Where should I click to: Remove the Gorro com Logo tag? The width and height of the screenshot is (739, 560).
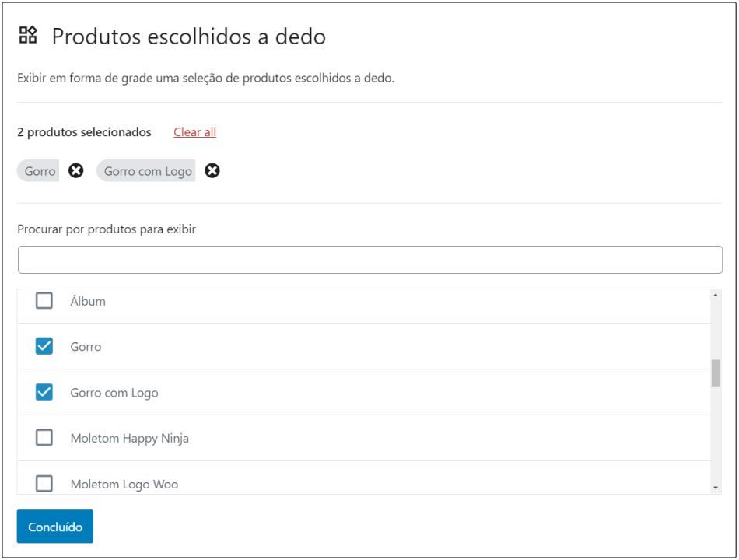[212, 171]
